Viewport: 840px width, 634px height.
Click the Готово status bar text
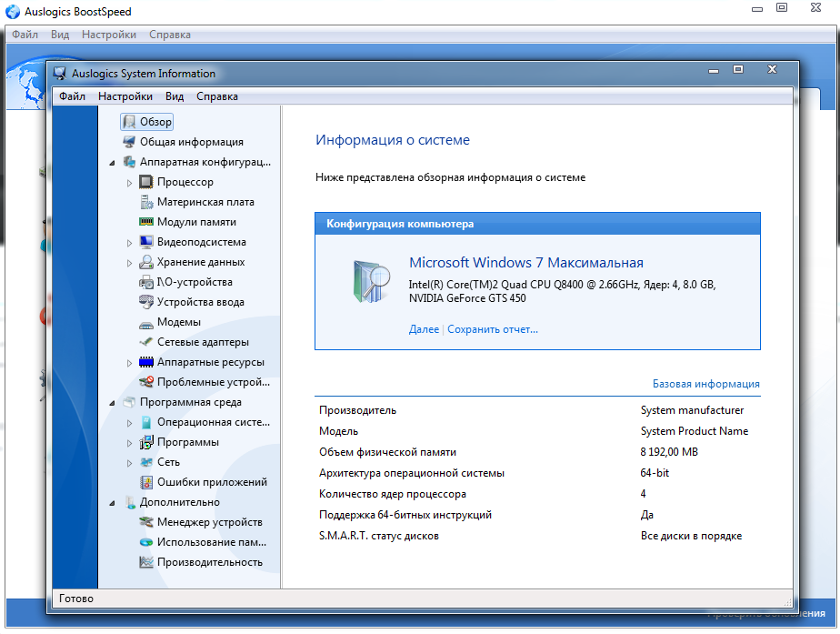click(76, 599)
